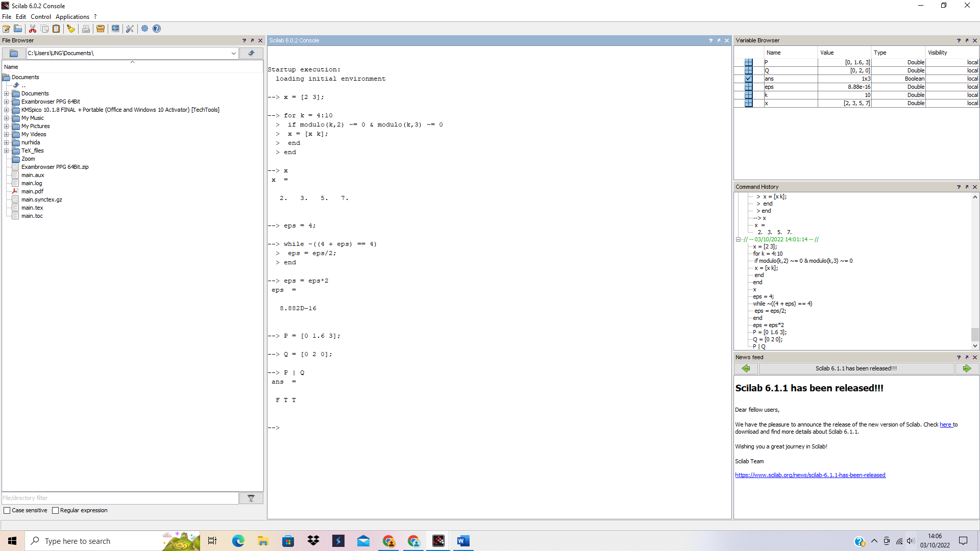Sort variables by Type column header

897,53
